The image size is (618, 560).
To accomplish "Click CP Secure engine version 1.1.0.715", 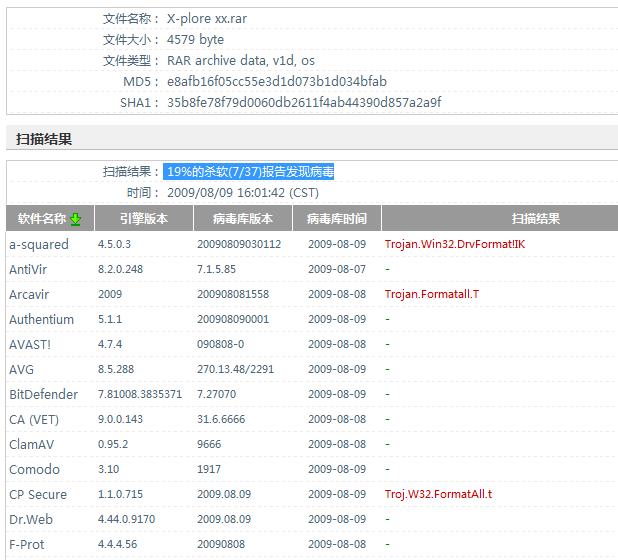I will [x=120, y=494].
